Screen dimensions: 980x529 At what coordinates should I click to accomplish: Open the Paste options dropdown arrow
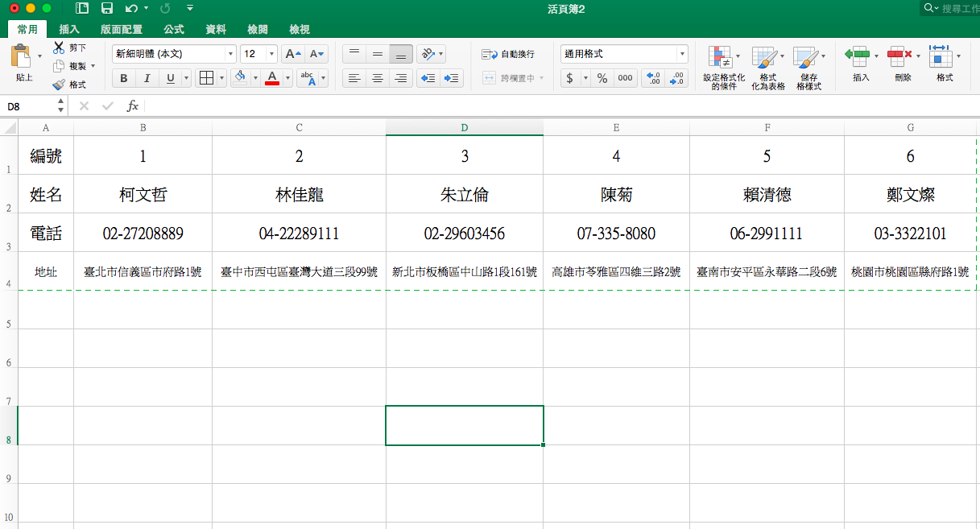(x=39, y=56)
